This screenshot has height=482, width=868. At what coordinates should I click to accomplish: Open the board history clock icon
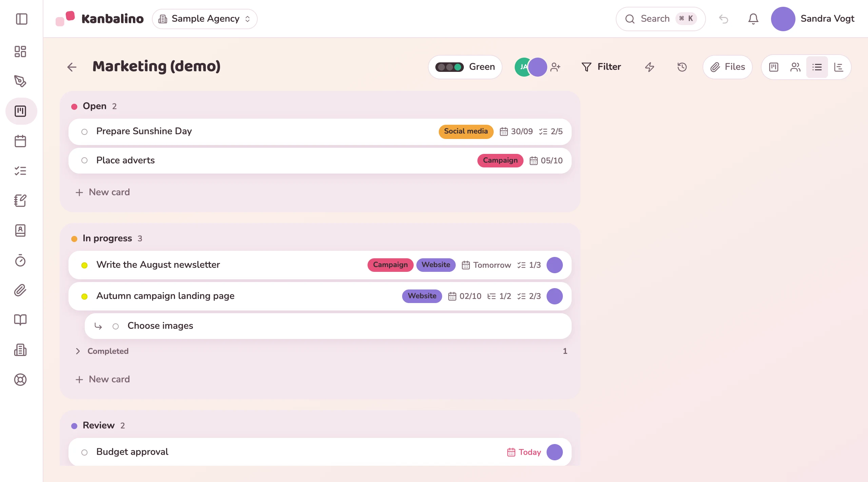(x=682, y=67)
